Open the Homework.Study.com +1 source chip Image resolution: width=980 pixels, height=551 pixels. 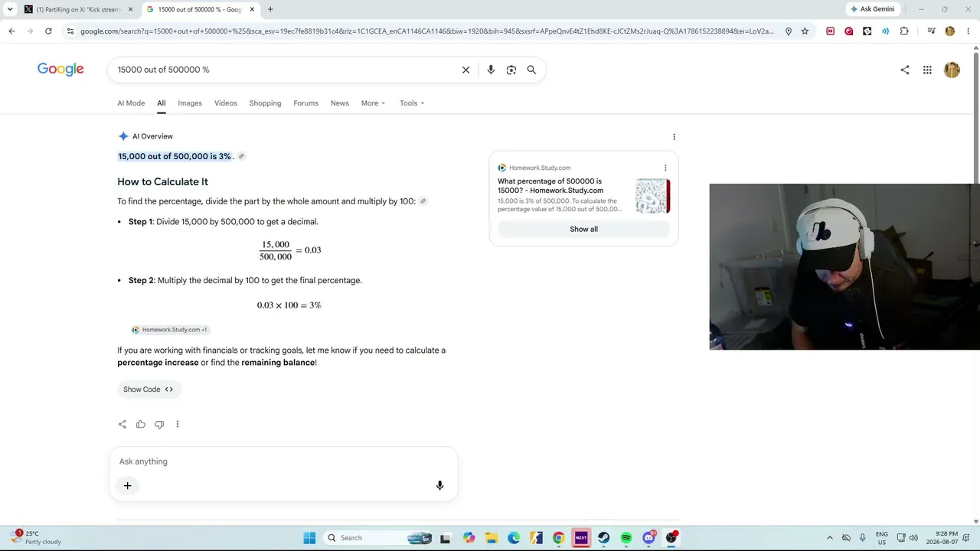tap(170, 330)
